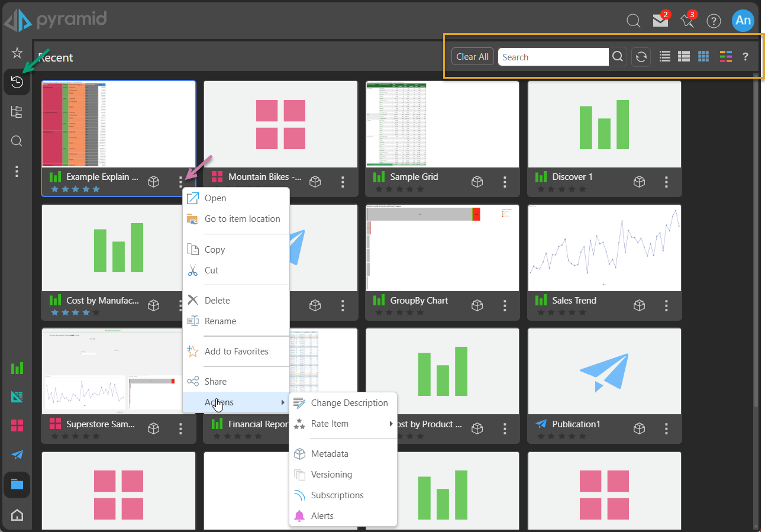Click the An user avatar button
The image size is (765, 532).
(743, 21)
